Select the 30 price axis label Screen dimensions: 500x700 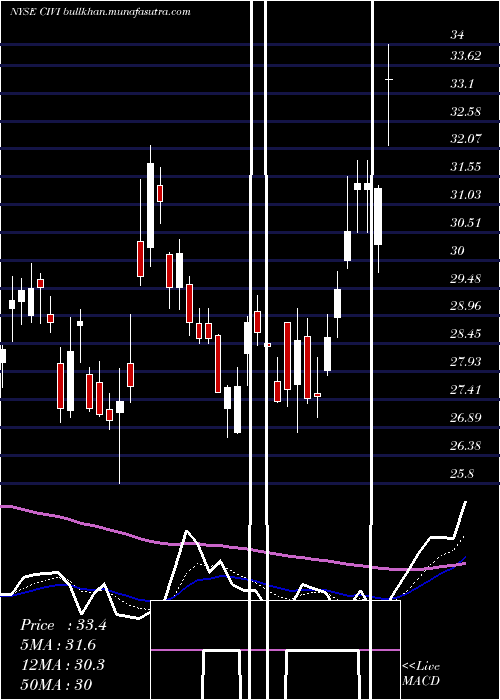[x=458, y=250]
